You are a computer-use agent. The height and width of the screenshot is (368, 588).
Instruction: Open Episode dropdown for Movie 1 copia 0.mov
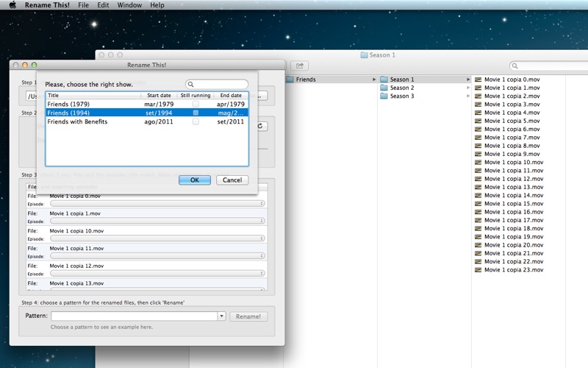157,203
